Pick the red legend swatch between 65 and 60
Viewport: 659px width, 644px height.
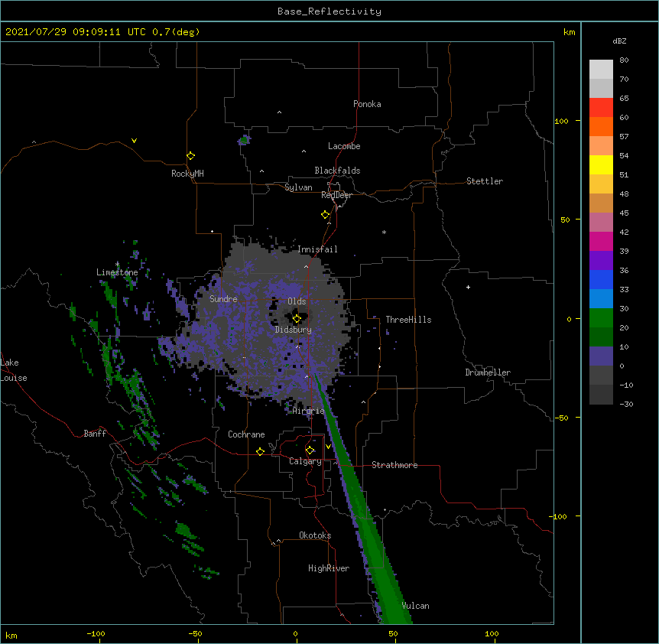[x=601, y=108]
